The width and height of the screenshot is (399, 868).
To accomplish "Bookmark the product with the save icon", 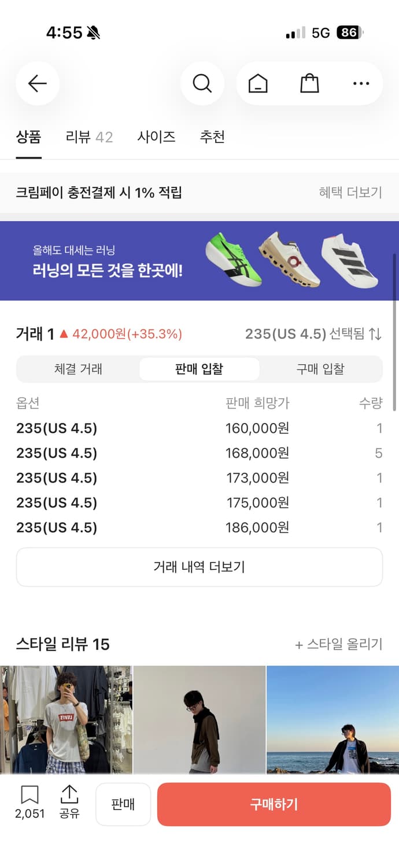I will pyautogui.click(x=29, y=796).
